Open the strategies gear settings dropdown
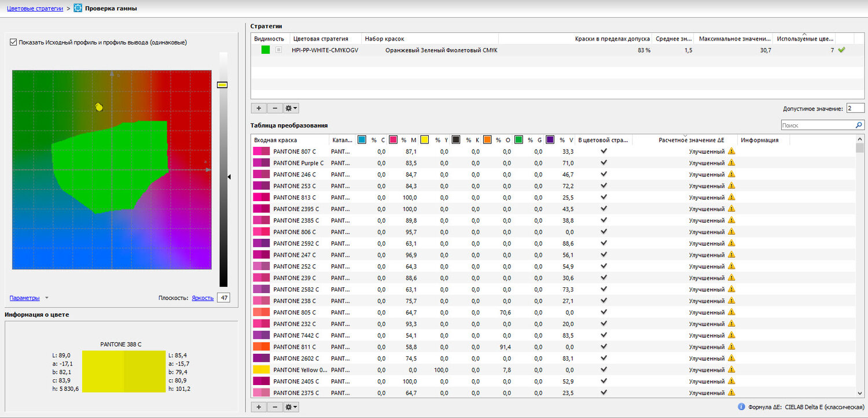The width and height of the screenshot is (868, 418). tap(290, 108)
